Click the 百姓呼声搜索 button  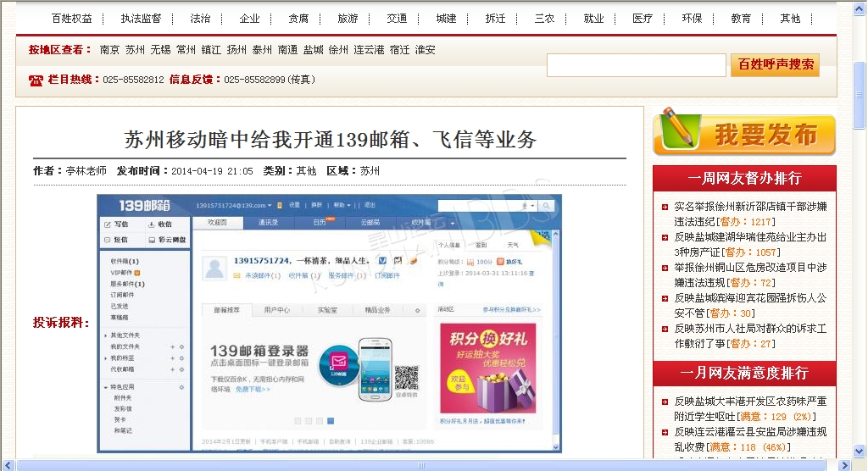pyautogui.click(x=775, y=64)
